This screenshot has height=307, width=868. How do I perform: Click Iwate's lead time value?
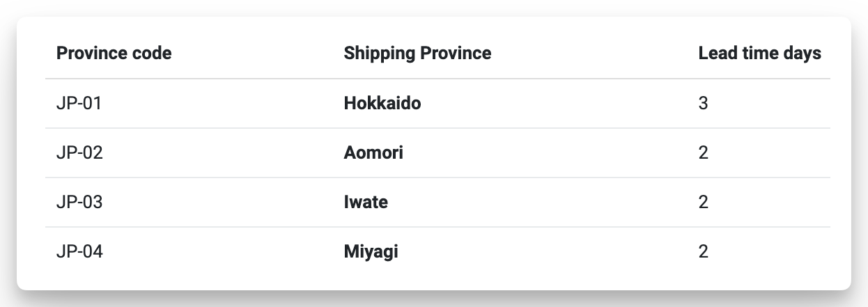703,203
